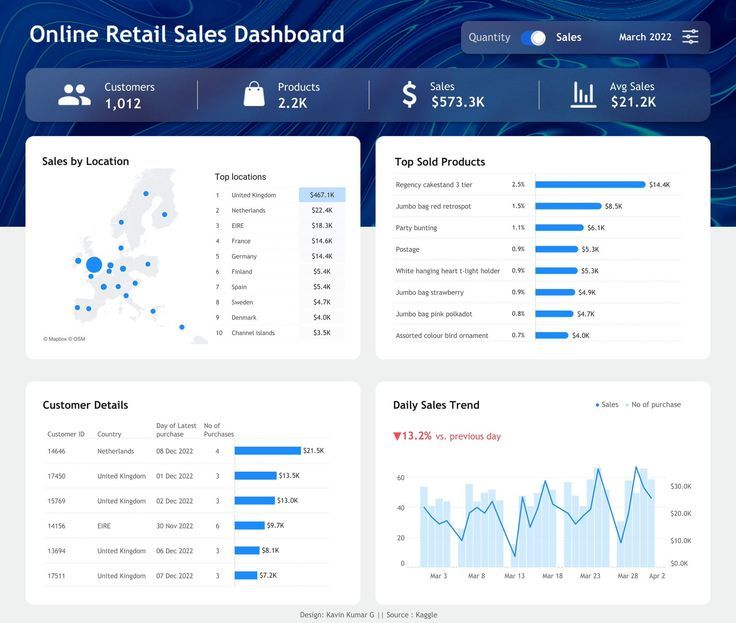Open the filter sliders icon
Screen dimensions: 736x623
click(x=690, y=37)
